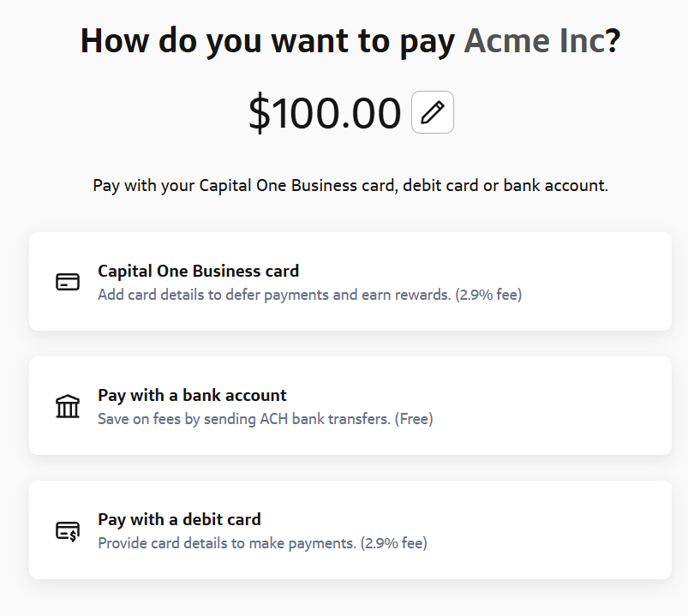Click the (2.9% fee) label on debit card option
Image resolution: width=688 pixels, height=616 pixels.
[x=394, y=543]
